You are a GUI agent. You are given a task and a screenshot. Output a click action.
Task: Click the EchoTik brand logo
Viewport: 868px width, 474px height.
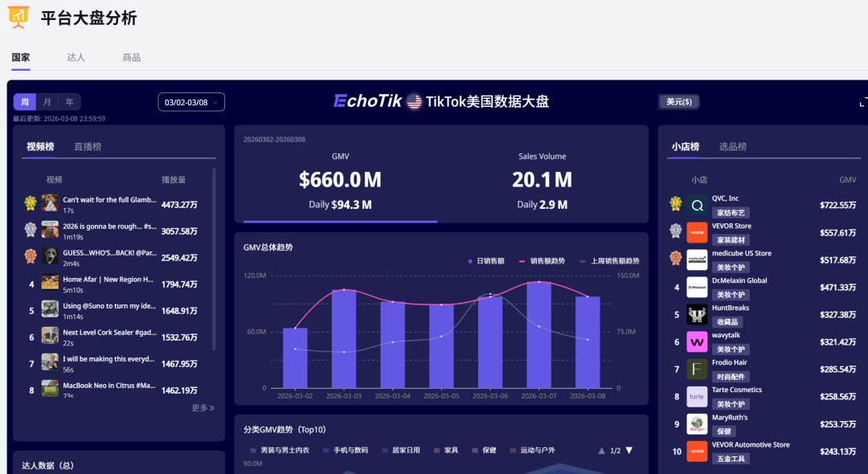pyautogui.click(x=367, y=101)
